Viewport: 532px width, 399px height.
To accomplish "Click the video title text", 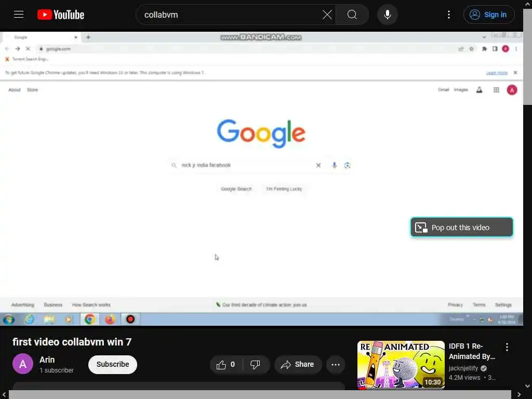I will tap(72, 342).
